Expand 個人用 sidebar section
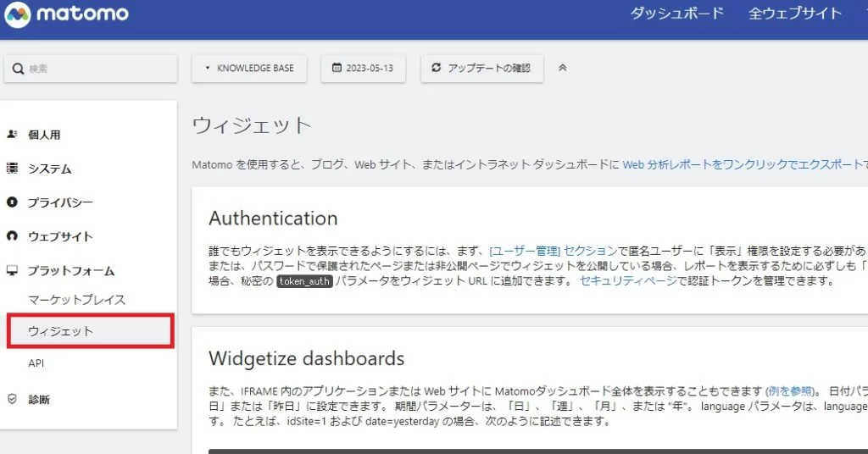The image size is (868, 454). click(44, 135)
